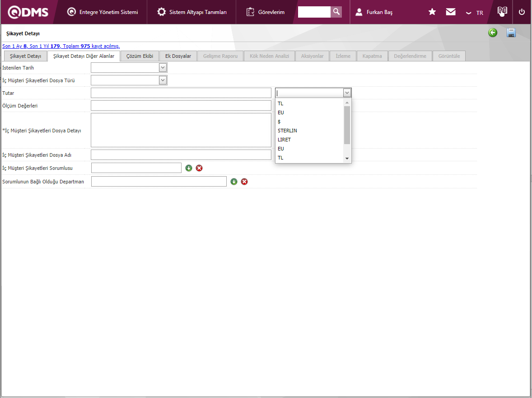Click into the Ölçüm Değerleri input field
Screen dimensions: 532x398
181,106
